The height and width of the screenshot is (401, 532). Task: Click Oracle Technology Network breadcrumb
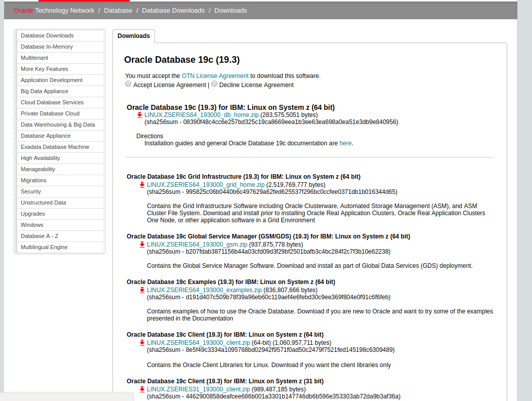(54, 11)
